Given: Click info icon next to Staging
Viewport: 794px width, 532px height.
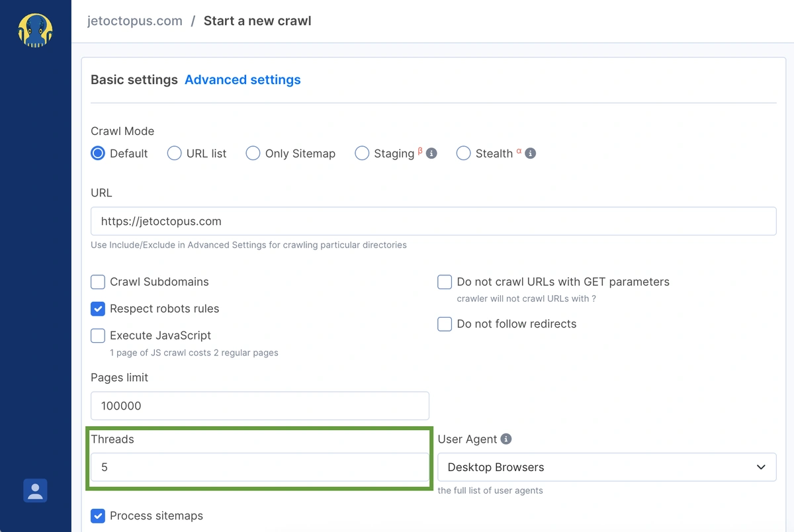Looking at the screenshot, I should (x=431, y=154).
